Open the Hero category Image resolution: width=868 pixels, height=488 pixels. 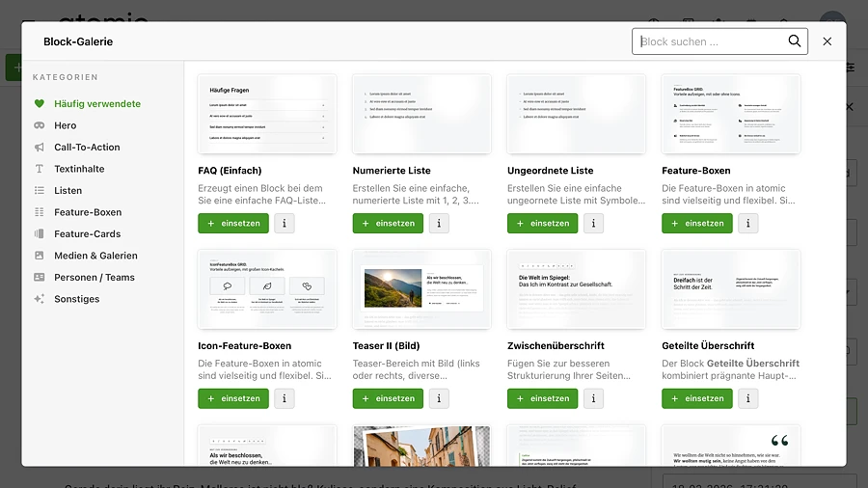tap(65, 125)
